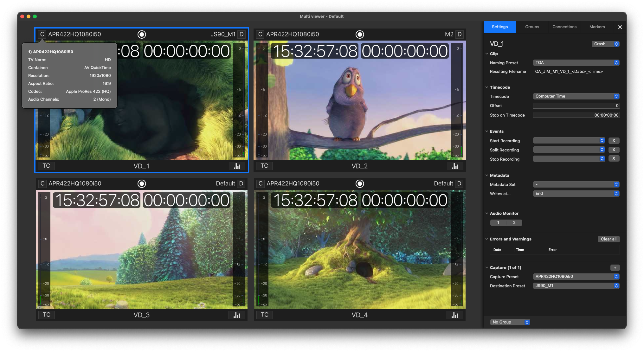This screenshot has height=352, width=644.
Task: Click the C capture preset icon on VD_2
Action: point(260,34)
